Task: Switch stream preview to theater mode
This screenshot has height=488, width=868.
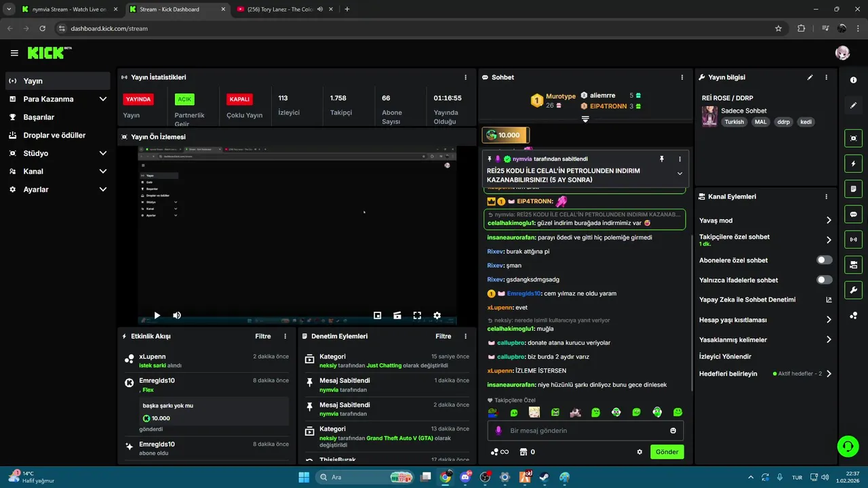Action: [x=397, y=315]
